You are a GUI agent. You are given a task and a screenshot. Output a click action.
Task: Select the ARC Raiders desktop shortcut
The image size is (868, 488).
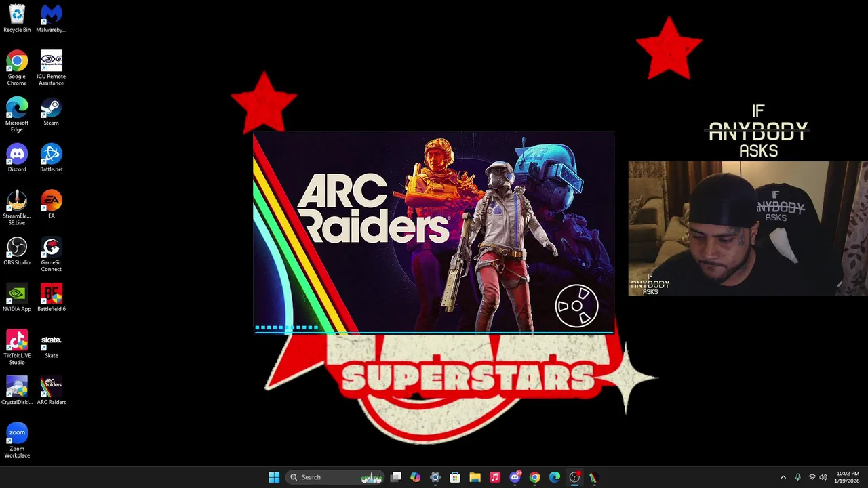pyautogui.click(x=51, y=390)
